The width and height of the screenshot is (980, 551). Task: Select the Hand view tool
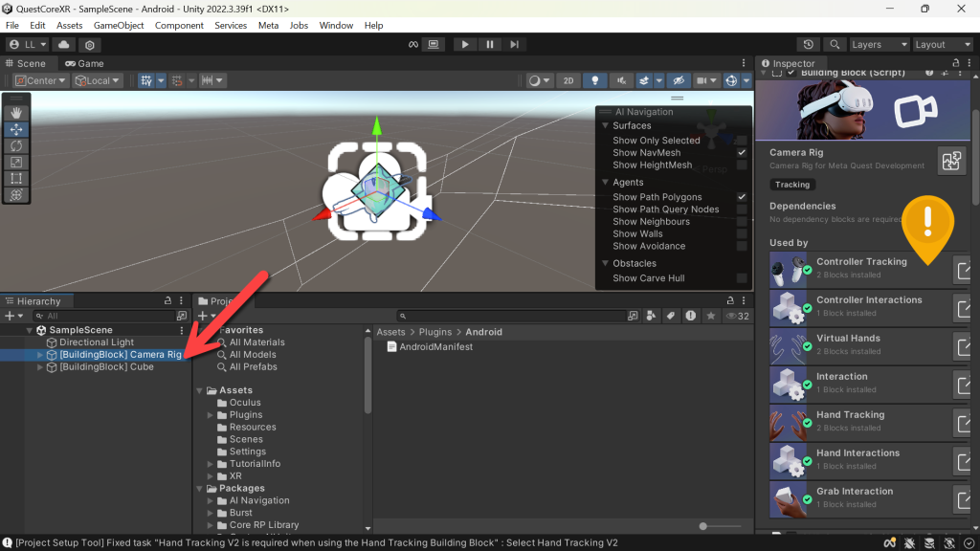coord(16,113)
